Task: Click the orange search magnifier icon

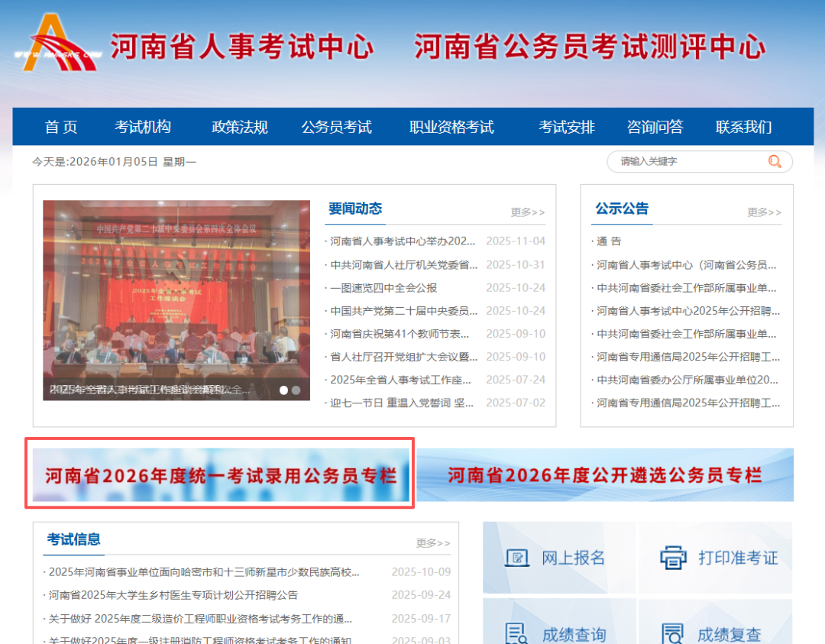Action: coord(775,161)
